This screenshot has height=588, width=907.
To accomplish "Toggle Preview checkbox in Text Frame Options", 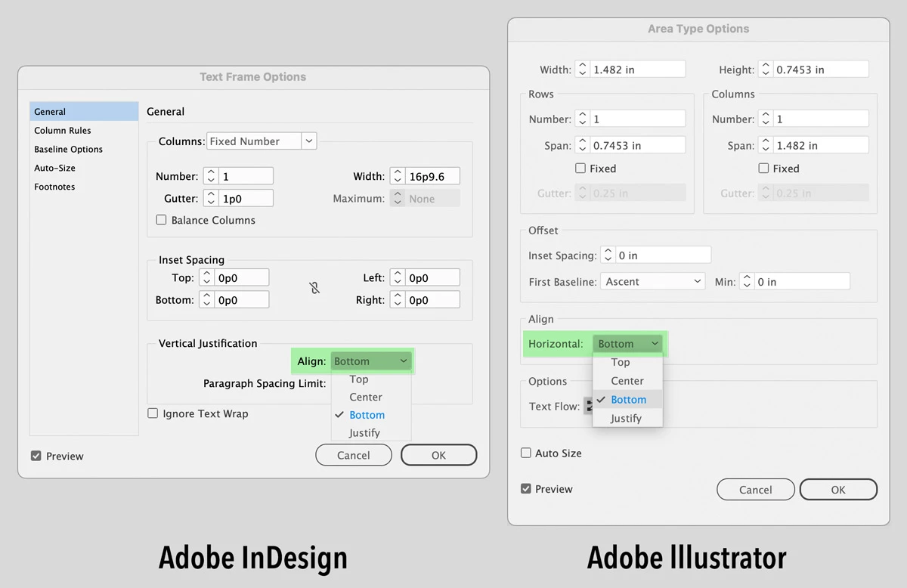I will [36, 456].
